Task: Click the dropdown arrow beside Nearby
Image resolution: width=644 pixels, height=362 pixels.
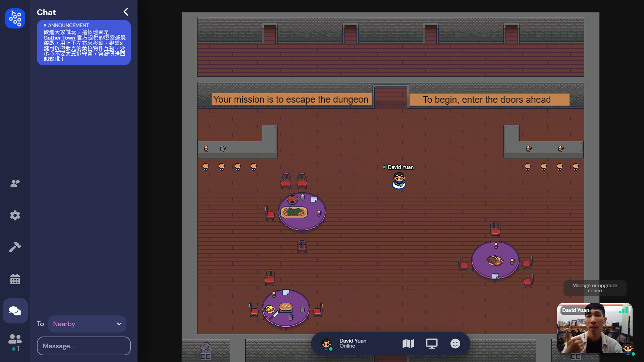Action: tap(119, 324)
